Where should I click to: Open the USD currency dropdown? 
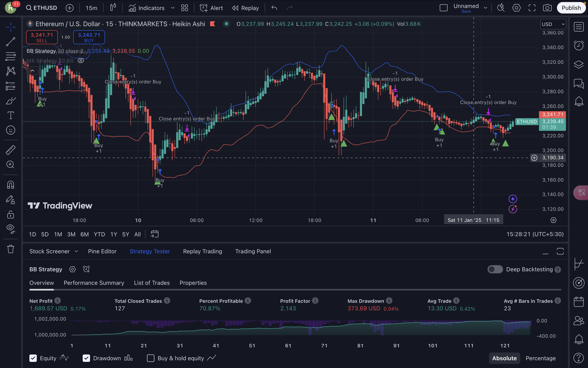(553, 24)
